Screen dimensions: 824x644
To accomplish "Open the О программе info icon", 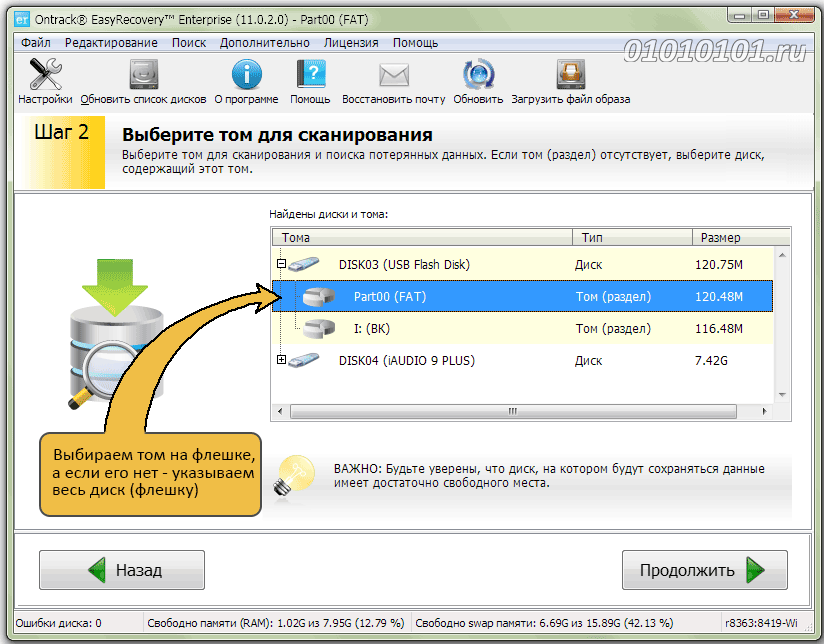I will click(x=246, y=74).
